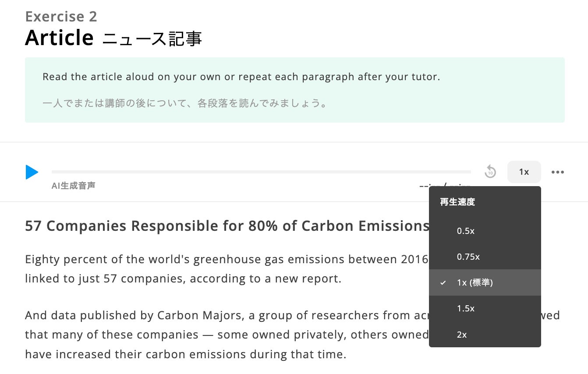Click the rewind 10 seconds icon
The height and width of the screenshot is (374, 588).
[x=490, y=172]
